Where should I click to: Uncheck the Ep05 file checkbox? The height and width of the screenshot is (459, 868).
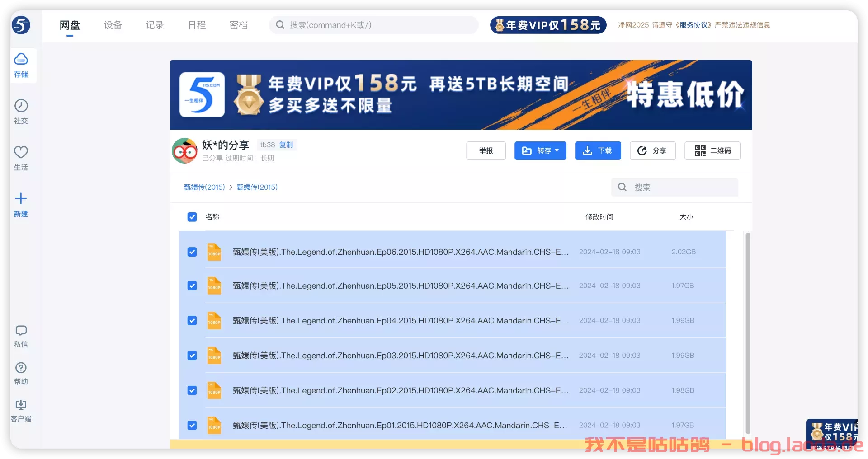192,286
